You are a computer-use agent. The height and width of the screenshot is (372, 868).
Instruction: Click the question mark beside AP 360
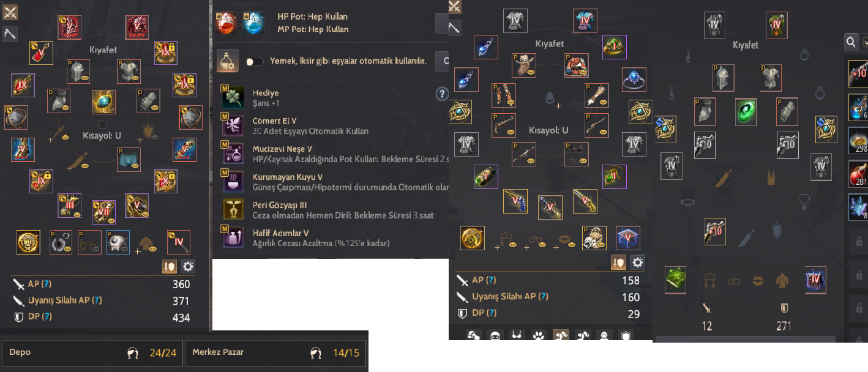tap(47, 284)
